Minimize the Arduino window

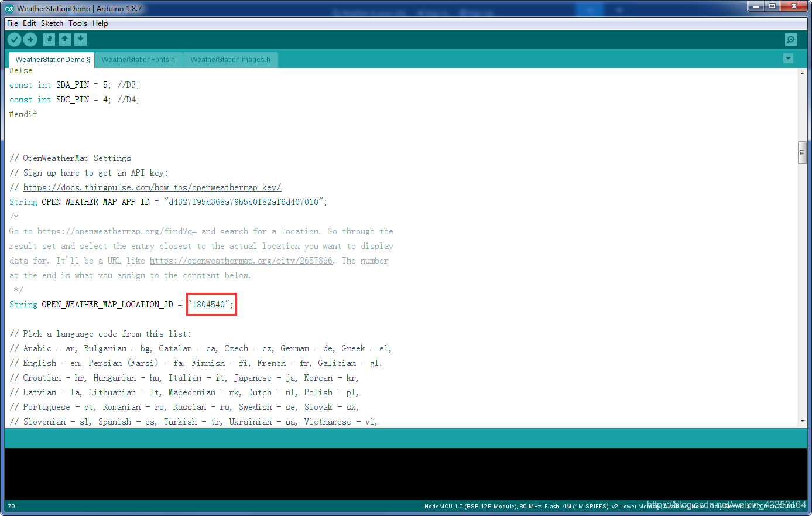pyautogui.click(x=756, y=6)
